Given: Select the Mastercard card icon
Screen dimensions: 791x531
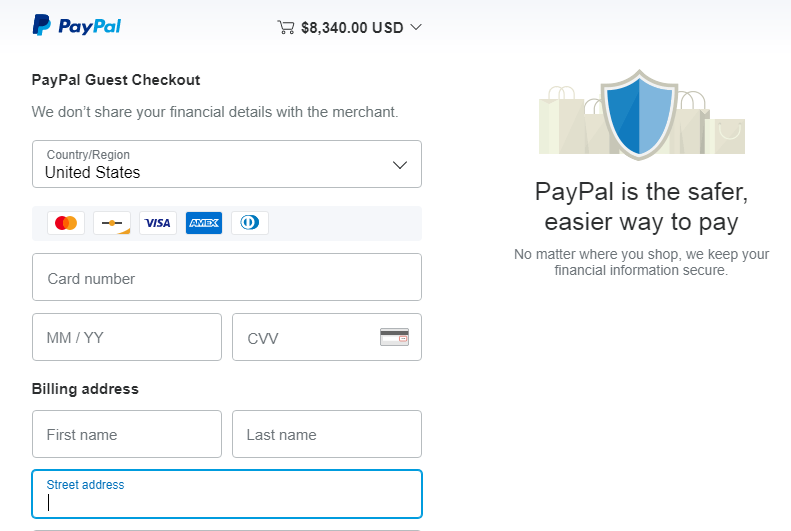Looking at the screenshot, I should [x=66, y=223].
